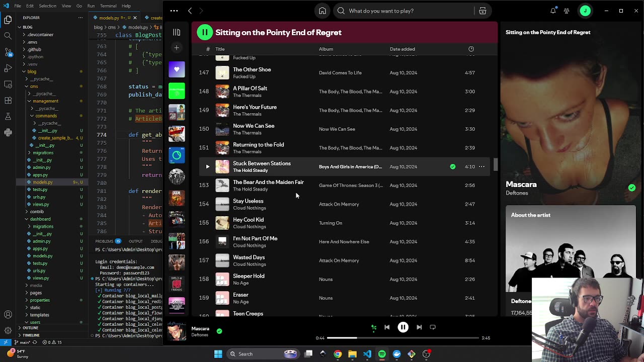This screenshot has width=644, height=362.
Task: Open Liked Songs in Spotify sidebar
Action: (177, 69)
